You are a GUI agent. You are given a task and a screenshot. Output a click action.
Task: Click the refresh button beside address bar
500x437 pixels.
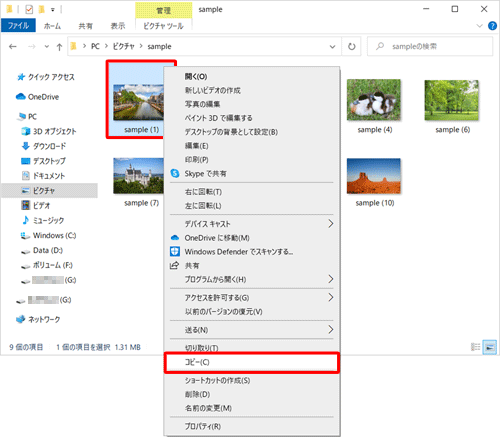click(x=351, y=46)
